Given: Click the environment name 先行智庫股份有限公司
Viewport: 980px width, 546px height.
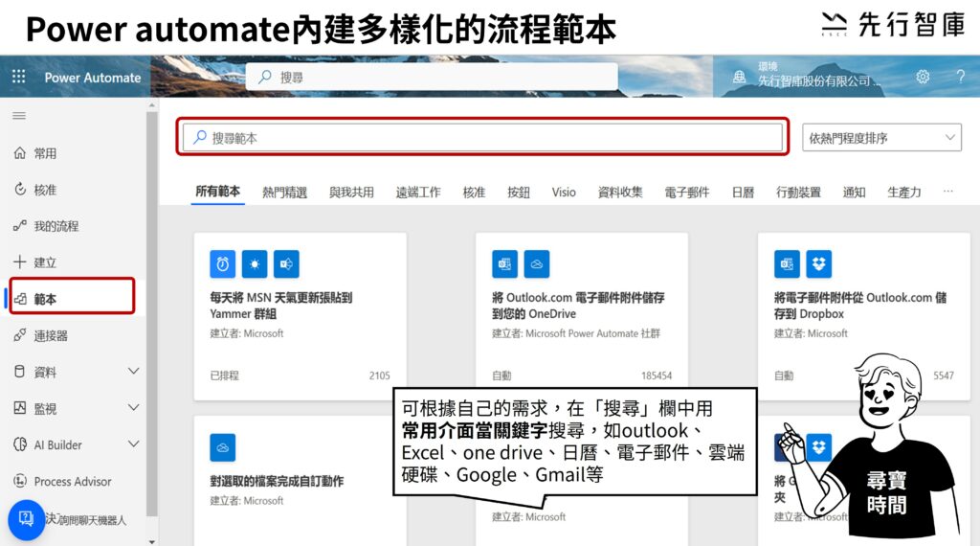Looking at the screenshot, I should click(x=819, y=81).
